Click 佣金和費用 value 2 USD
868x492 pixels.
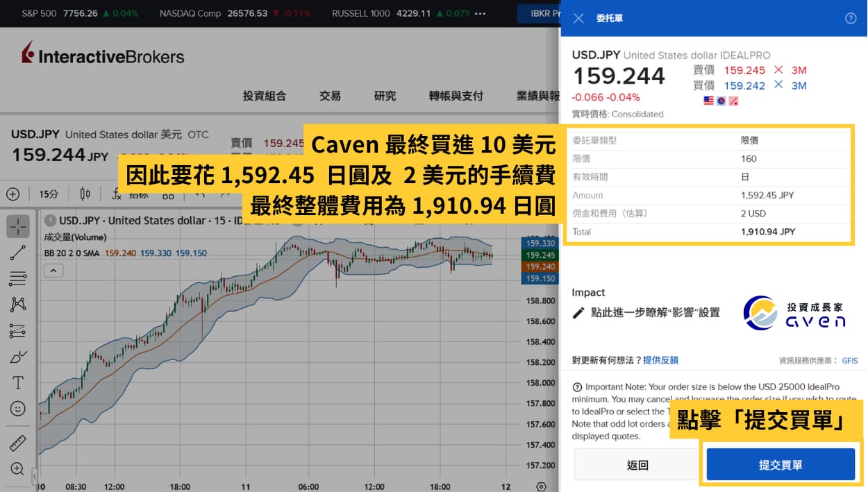(x=753, y=213)
